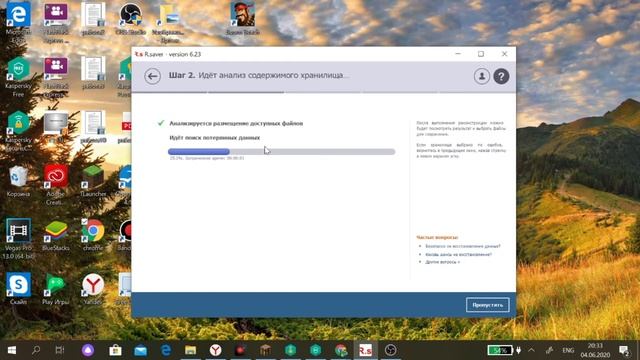Open Google Chrome desktop shortcut

[x=93, y=235]
